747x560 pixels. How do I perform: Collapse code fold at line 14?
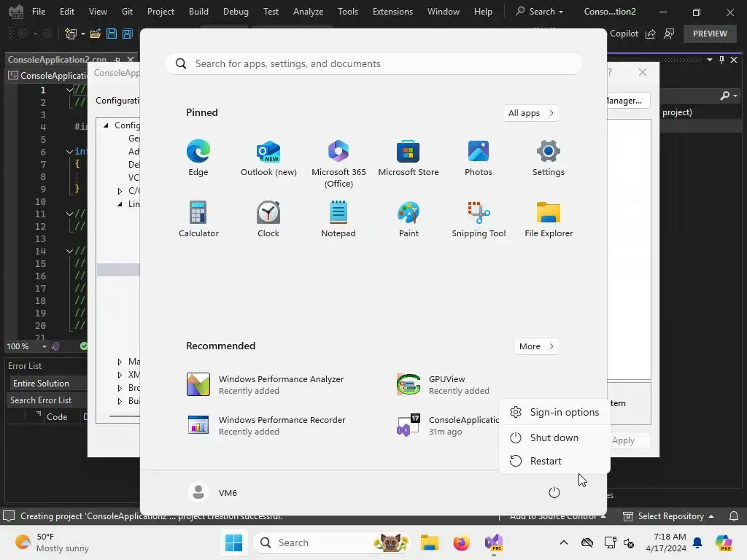[69, 251]
